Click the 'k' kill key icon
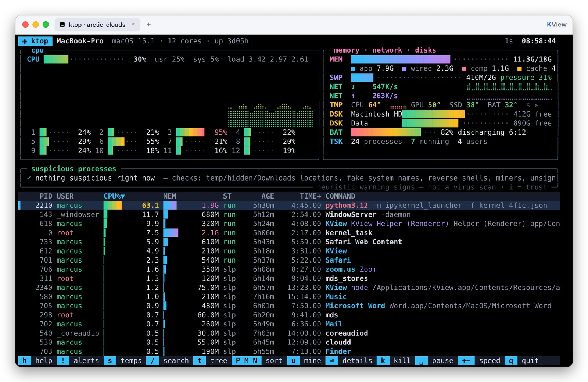This screenshot has width=588, height=382. [383, 361]
